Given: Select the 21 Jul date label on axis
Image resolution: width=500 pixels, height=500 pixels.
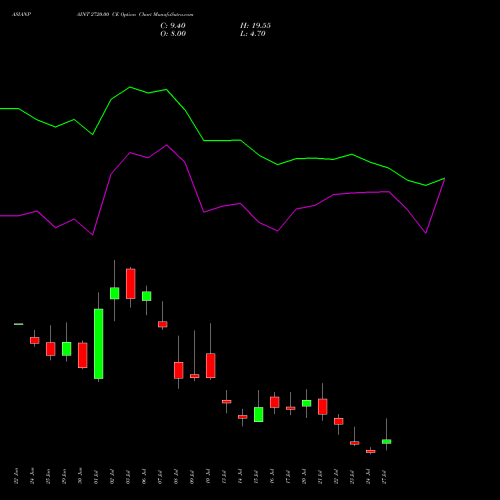Looking at the screenshot, I should point(320,477).
